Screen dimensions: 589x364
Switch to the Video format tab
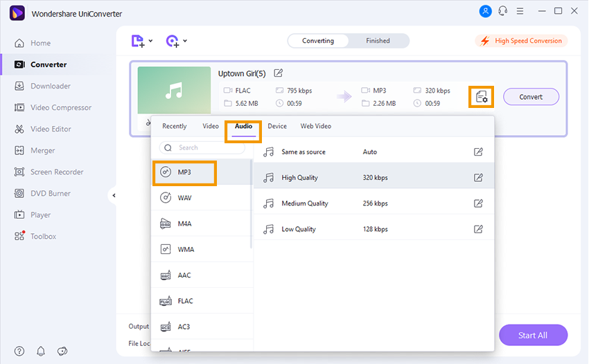click(211, 127)
